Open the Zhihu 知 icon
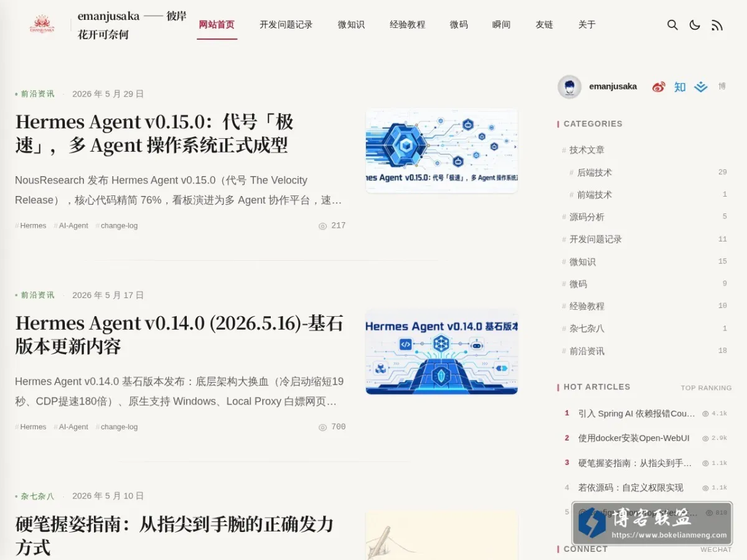747x560 pixels. (680, 86)
